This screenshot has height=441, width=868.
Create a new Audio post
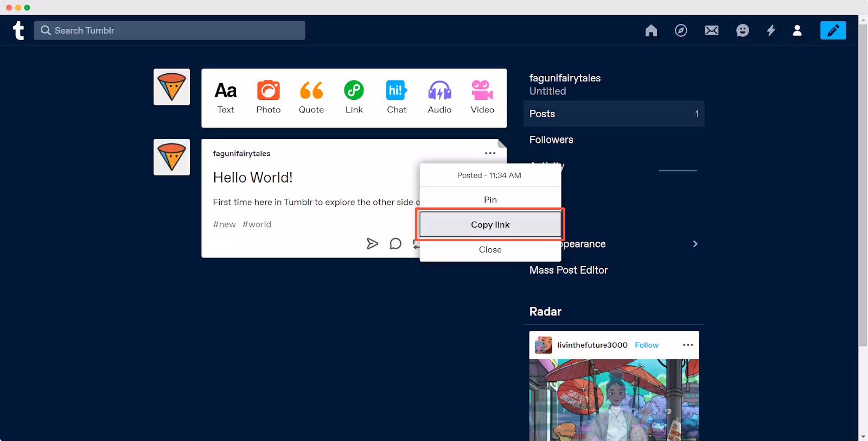coord(439,98)
